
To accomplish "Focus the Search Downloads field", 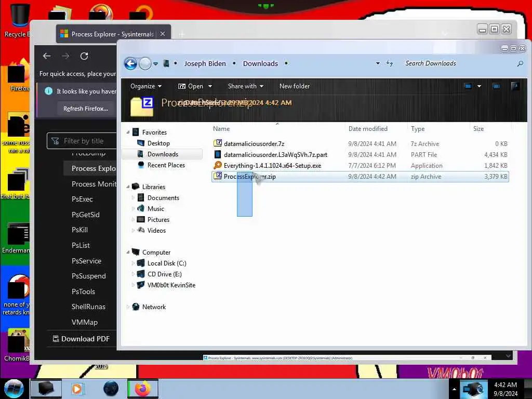I will point(458,63).
